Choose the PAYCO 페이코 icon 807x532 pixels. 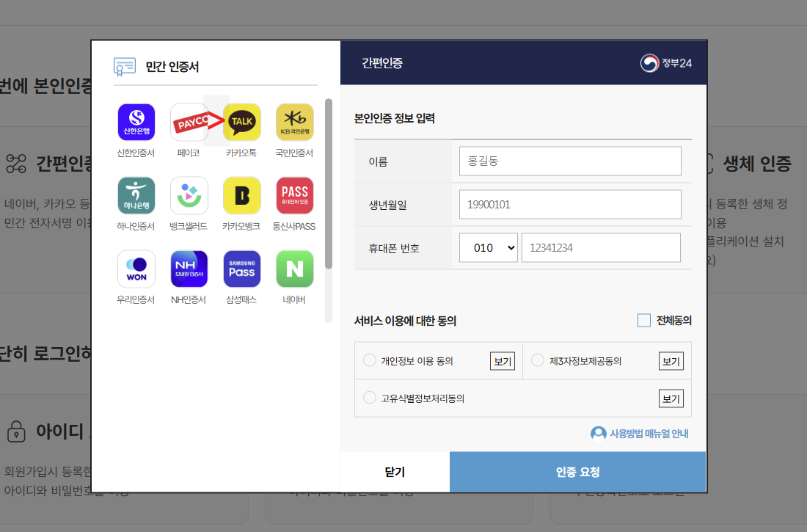click(x=189, y=122)
